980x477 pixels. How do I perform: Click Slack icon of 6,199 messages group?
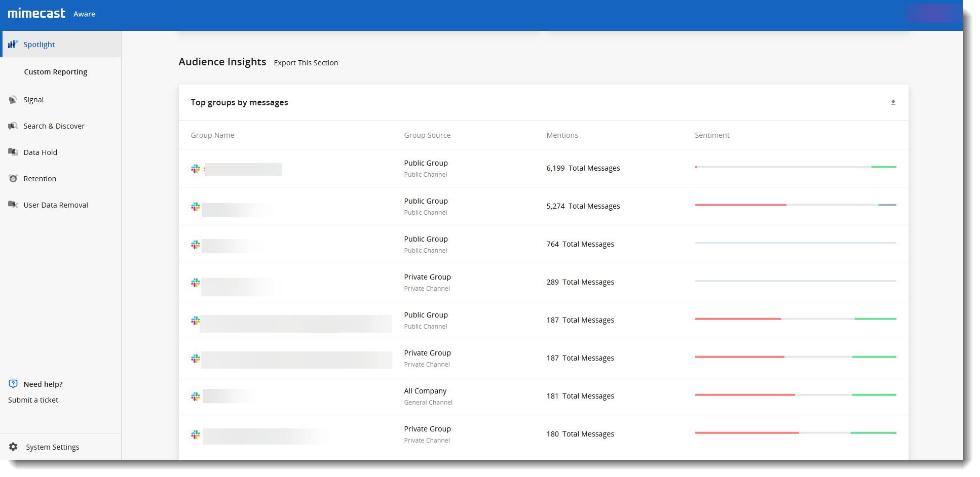tap(196, 169)
